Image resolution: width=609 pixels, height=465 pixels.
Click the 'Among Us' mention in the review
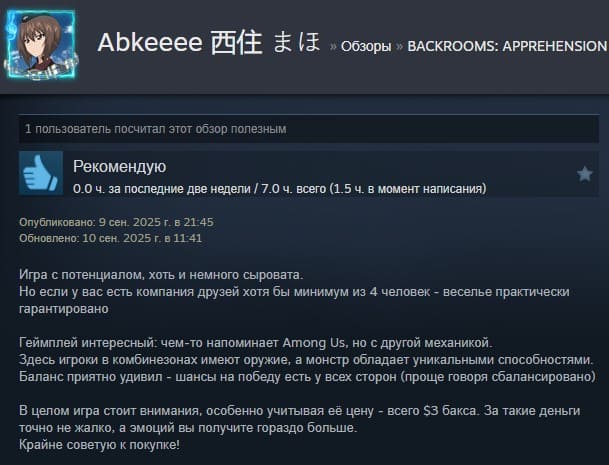click(313, 343)
